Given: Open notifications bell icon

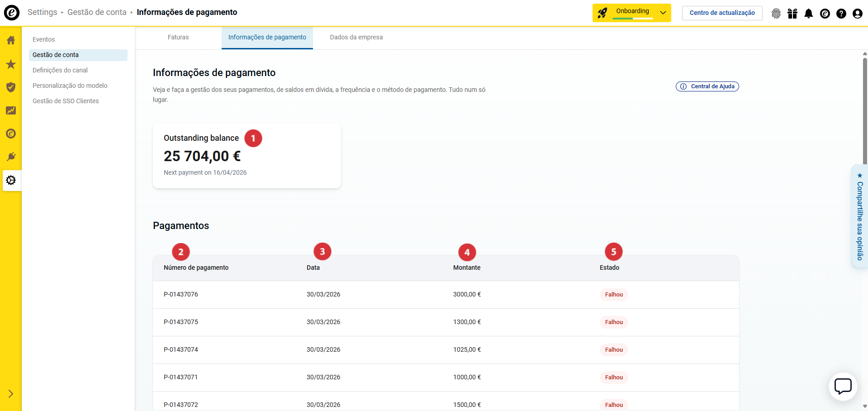Looking at the screenshot, I should pyautogui.click(x=808, y=14).
